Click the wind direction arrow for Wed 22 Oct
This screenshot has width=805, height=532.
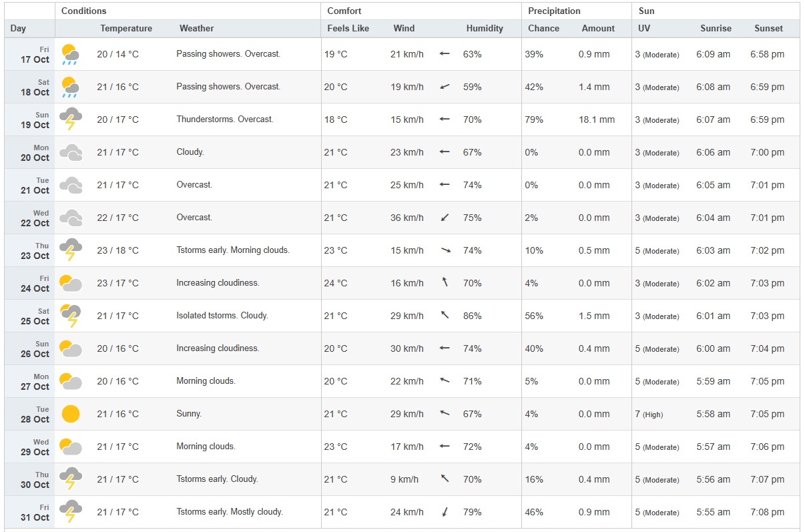445,218
